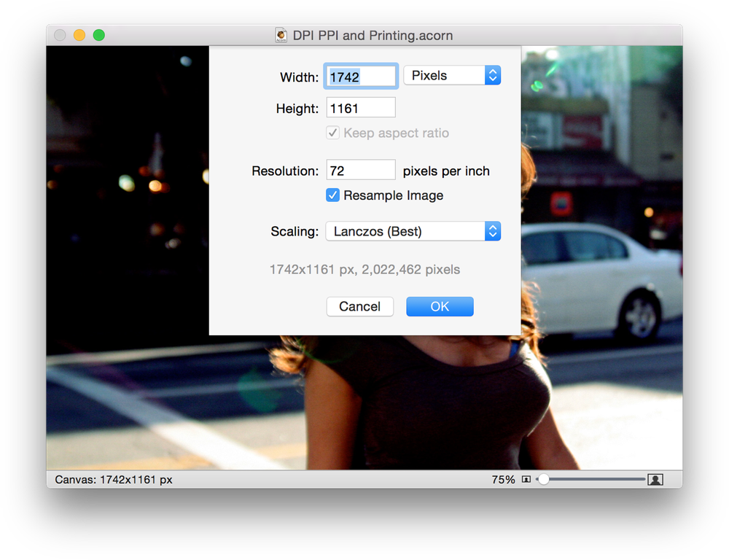Click the large zoom-in image icon
The image size is (729, 560).
(x=655, y=480)
